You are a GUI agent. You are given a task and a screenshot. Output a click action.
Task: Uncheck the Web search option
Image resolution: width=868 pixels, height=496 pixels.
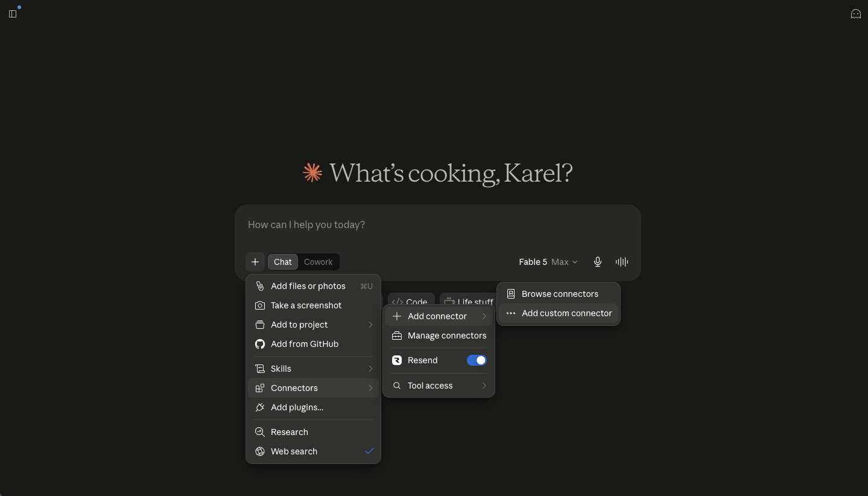[x=314, y=451]
